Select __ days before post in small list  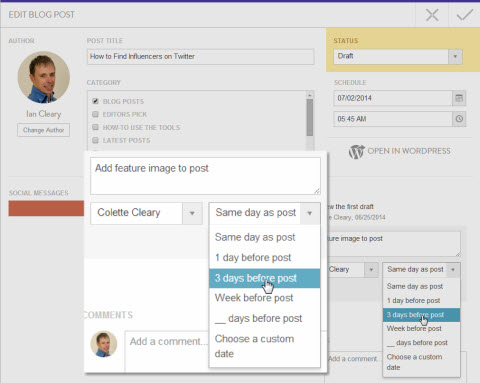point(422,343)
